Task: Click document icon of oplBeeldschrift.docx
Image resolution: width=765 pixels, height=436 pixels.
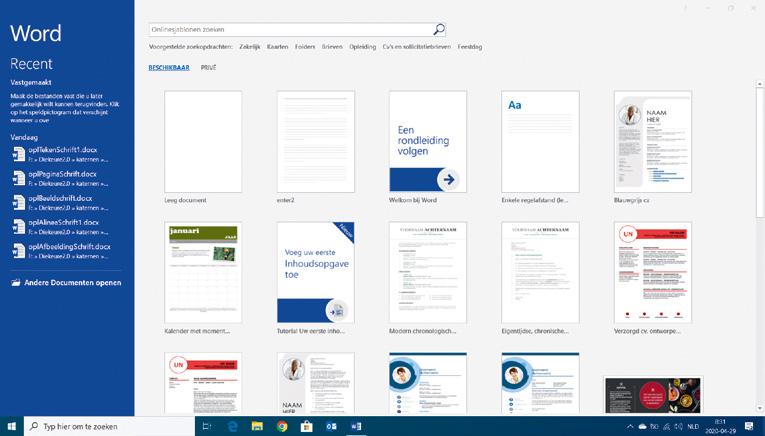Action: pos(19,202)
